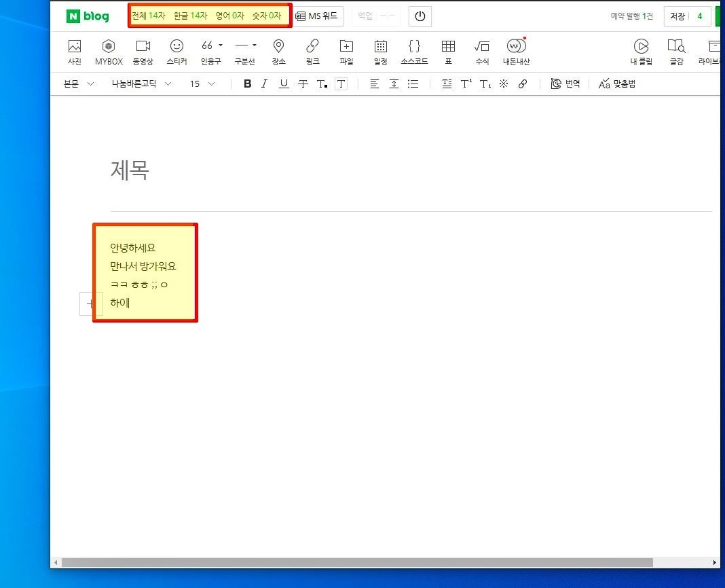Insert source code with 소스코드 icon
725x588 pixels.
point(414,52)
